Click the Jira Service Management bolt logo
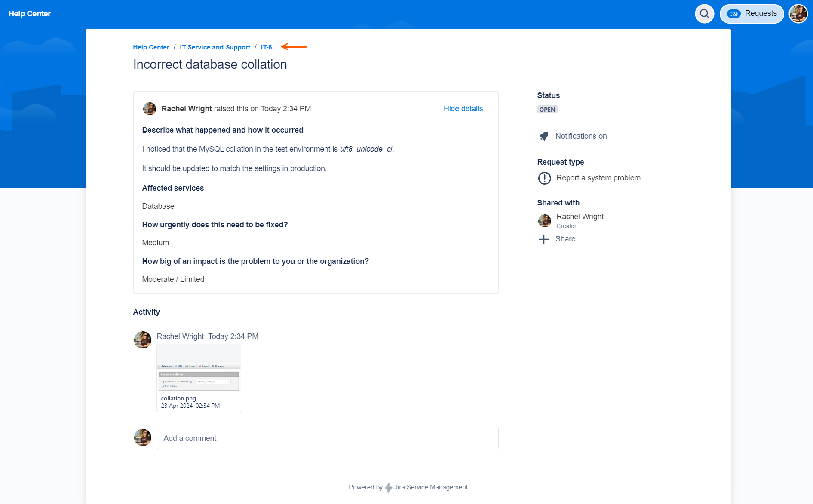The image size is (813, 504). pyautogui.click(x=388, y=487)
